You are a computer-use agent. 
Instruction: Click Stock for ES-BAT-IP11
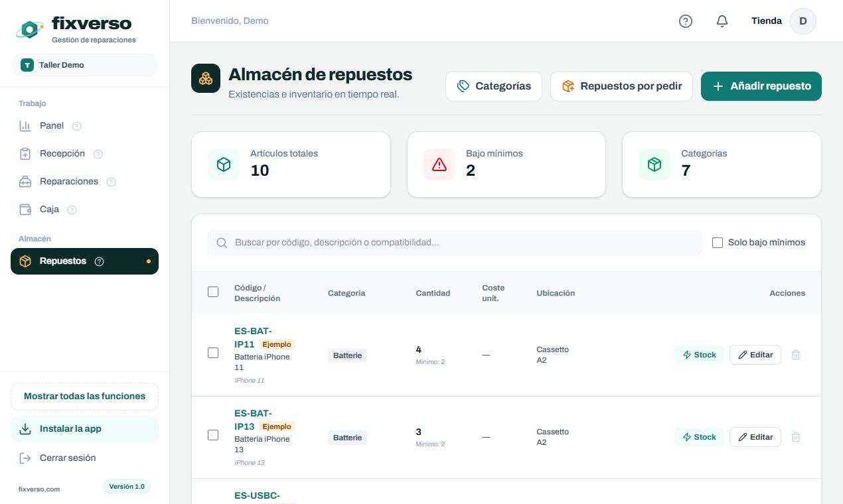[699, 355]
